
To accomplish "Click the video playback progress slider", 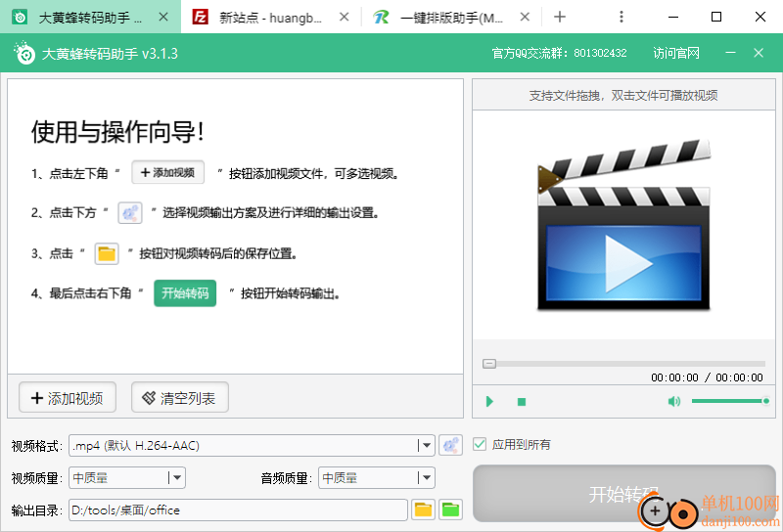I will click(x=623, y=364).
